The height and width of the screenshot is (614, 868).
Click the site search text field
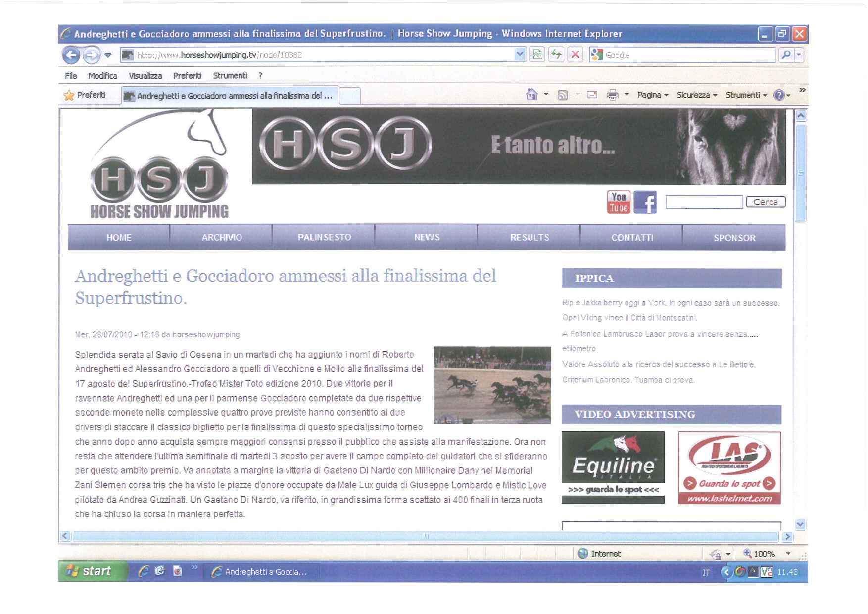[x=704, y=202]
